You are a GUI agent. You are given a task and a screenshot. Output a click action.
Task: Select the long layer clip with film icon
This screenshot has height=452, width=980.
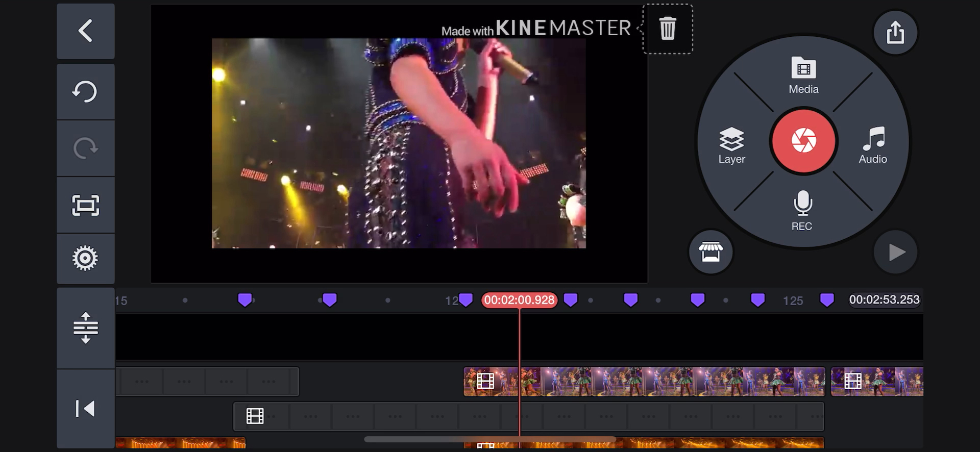tap(529, 416)
